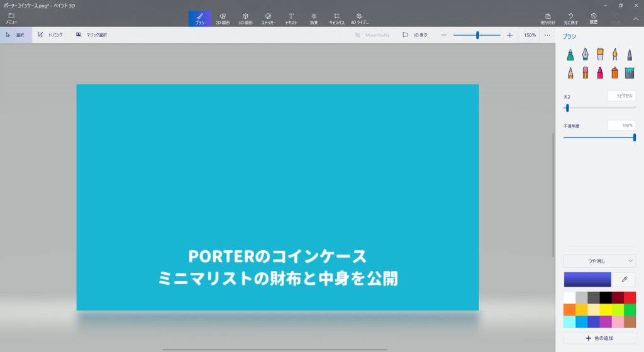Collapse the top ribbon with chevron

[x=635, y=19]
